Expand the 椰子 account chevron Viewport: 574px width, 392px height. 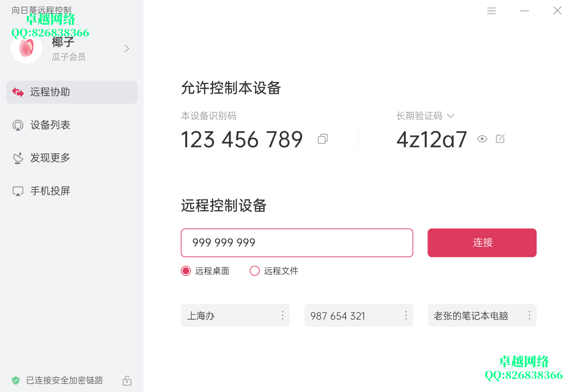[x=127, y=48]
